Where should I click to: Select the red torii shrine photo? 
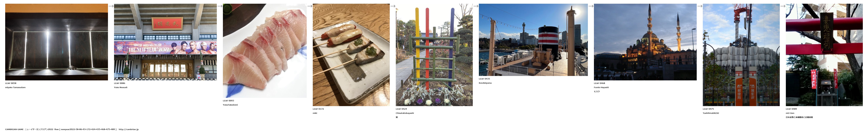point(824,55)
